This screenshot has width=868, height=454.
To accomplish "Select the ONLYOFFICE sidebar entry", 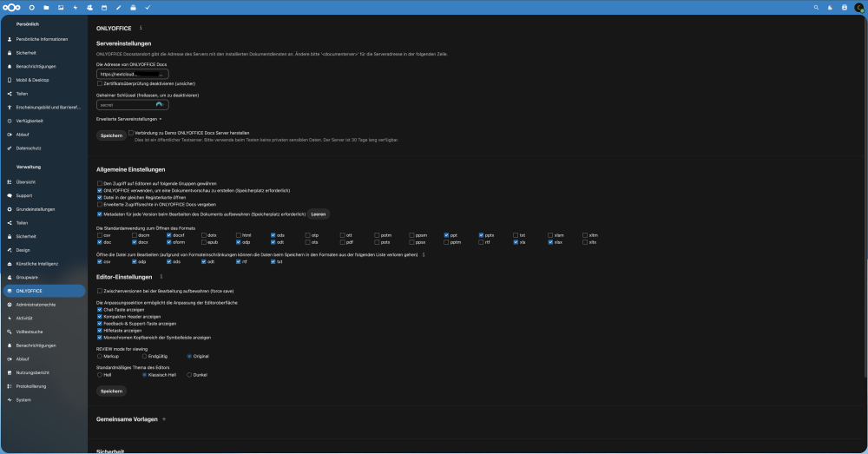I will (44, 291).
